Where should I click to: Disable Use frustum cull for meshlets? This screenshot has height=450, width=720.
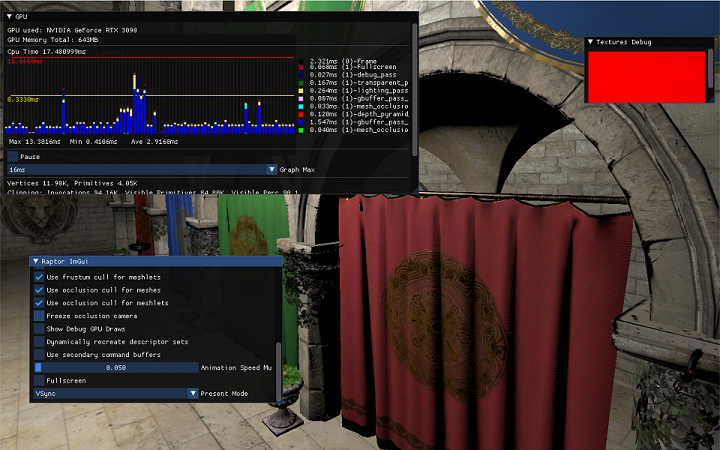click(x=39, y=277)
